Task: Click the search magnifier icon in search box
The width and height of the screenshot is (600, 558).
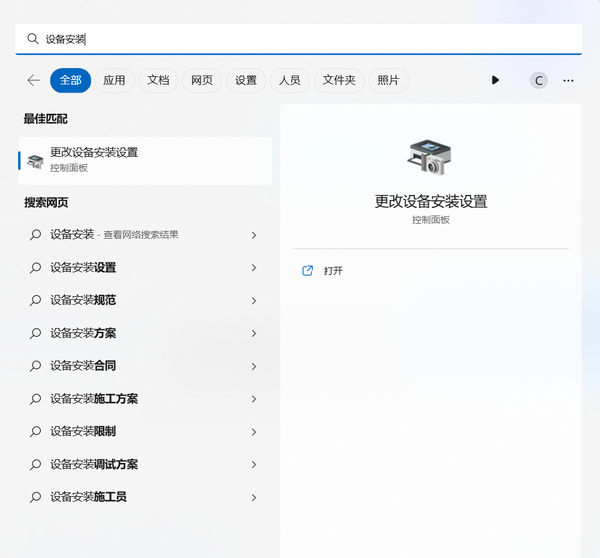Action: point(33,39)
